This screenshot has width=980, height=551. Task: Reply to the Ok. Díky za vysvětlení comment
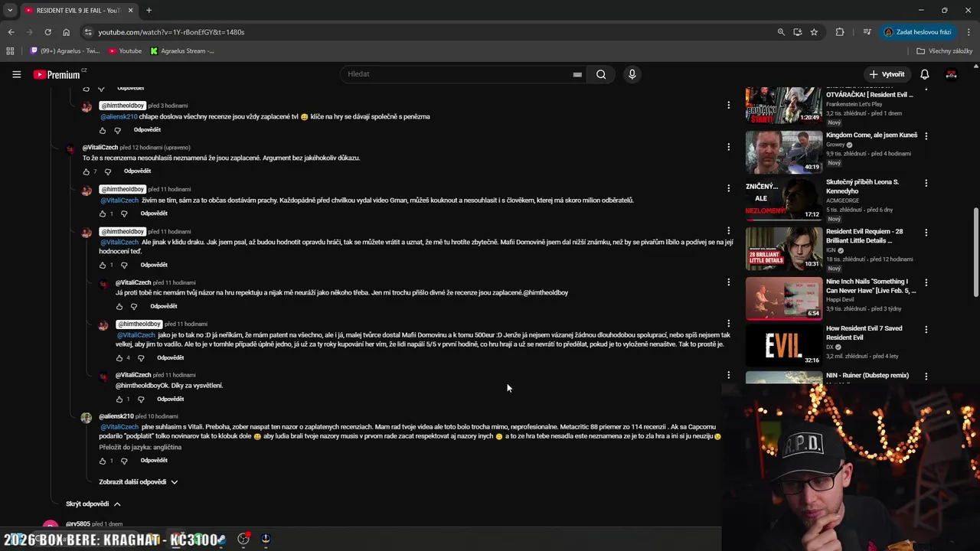pos(170,399)
